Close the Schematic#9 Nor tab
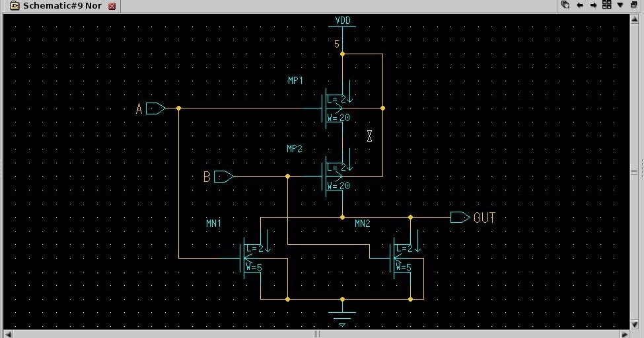 [x=112, y=6]
